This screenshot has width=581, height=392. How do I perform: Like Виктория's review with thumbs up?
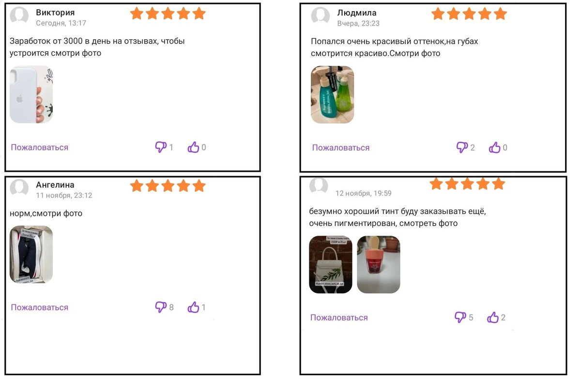pos(194,147)
